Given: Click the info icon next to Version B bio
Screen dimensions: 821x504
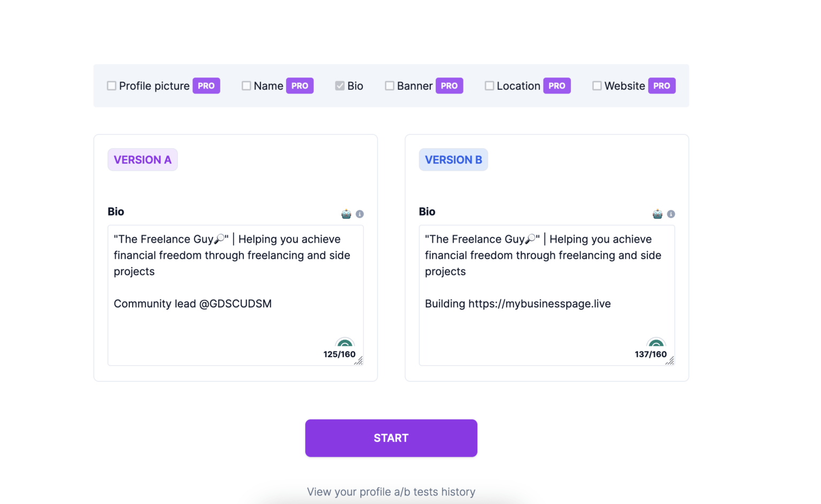Looking at the screenshot, I should pyautogui.click(x=671, y=214).
